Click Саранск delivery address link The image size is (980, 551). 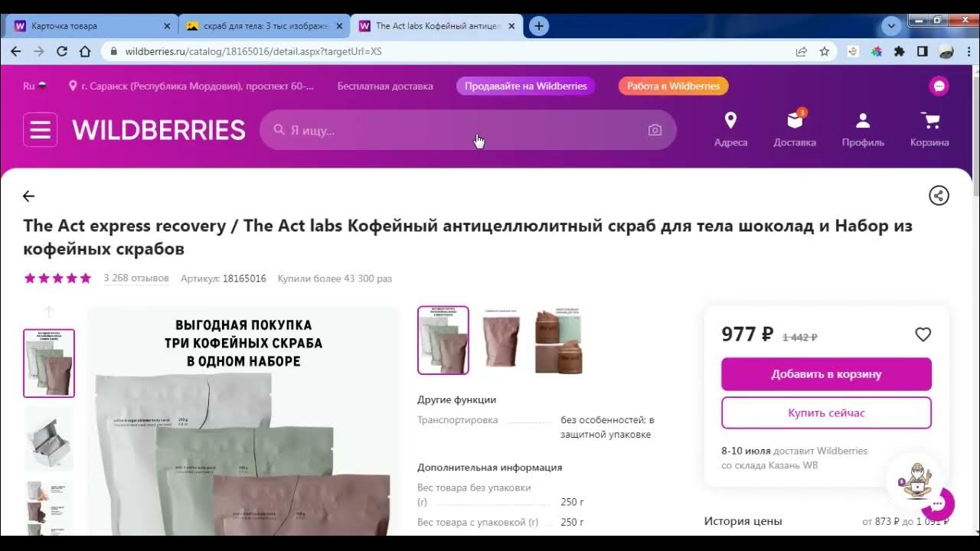(x=197, y=86)
